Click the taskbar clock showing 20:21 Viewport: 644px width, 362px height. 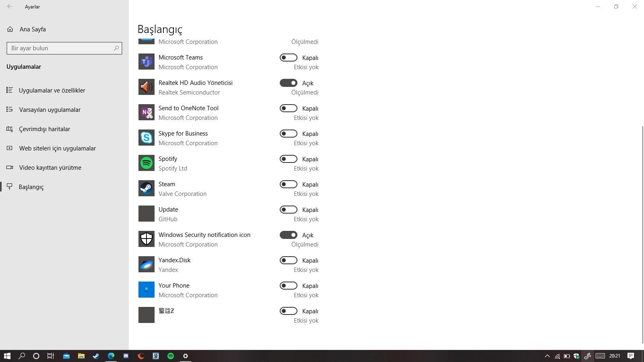pyautogui.click(x=615, y=356)
